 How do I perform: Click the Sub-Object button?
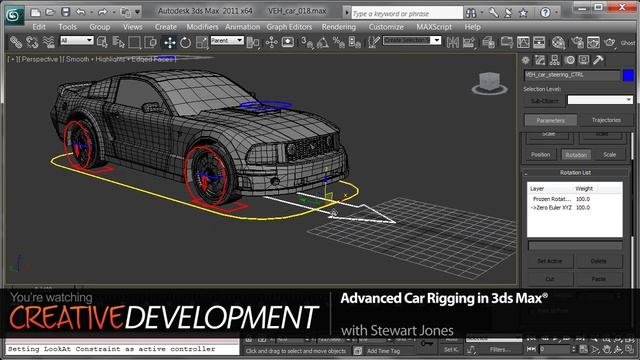coord(544,100)
